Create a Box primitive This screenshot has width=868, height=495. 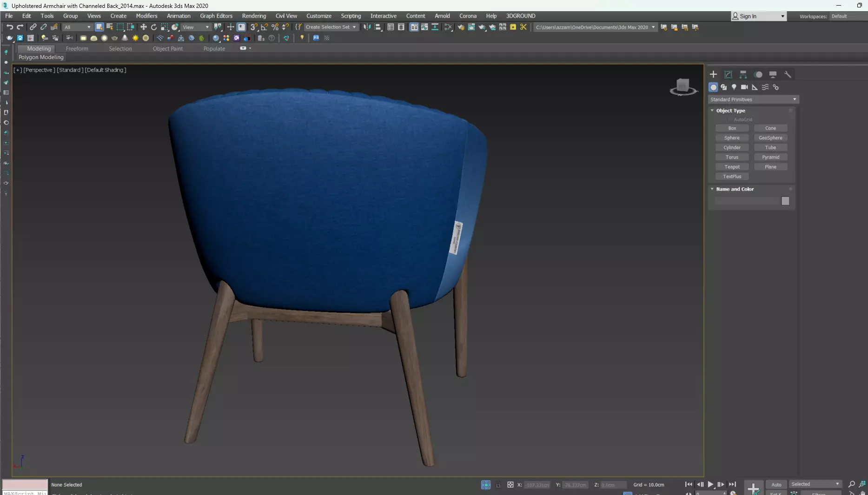(732, 128)
